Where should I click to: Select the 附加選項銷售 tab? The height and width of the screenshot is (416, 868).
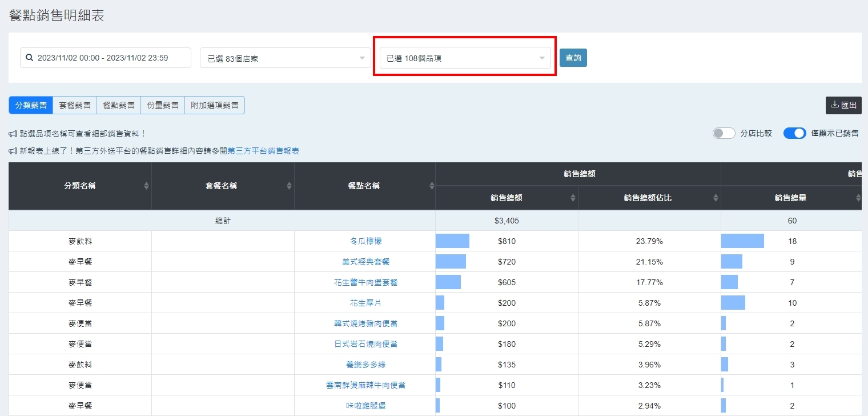tap(215, 105)
